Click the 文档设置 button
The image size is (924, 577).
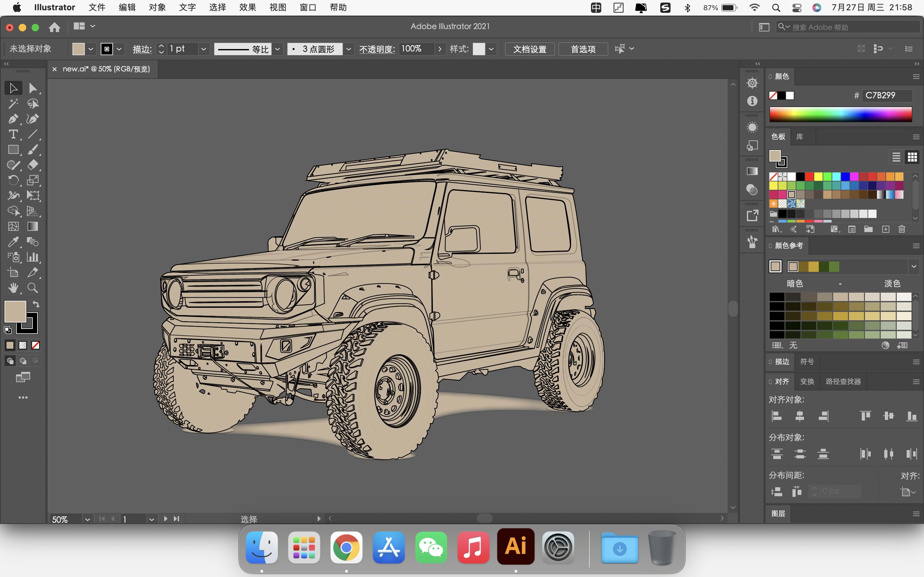tap(530, 49)
